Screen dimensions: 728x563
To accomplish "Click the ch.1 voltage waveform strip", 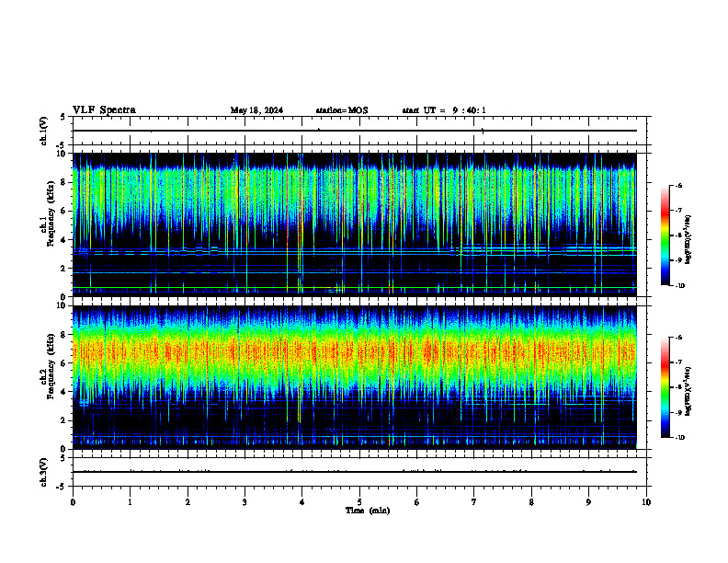I will pos(359,131).
